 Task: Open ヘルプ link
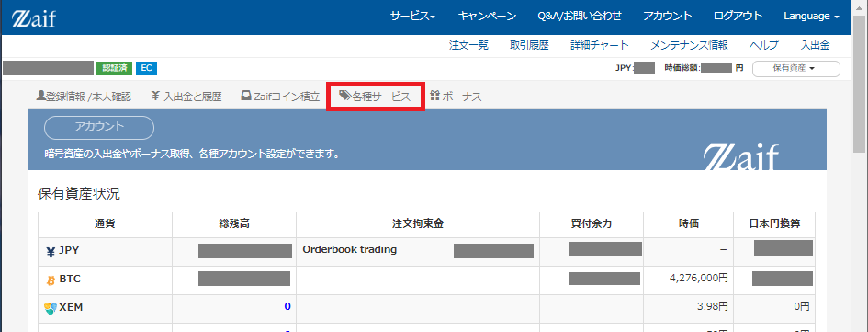pyautogui.click(x=764, y=45)
